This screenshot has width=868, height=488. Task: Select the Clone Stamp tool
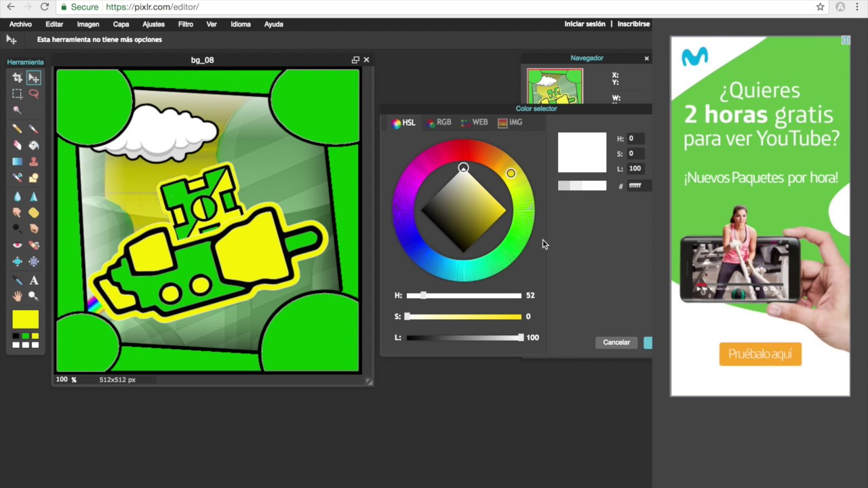33,161
